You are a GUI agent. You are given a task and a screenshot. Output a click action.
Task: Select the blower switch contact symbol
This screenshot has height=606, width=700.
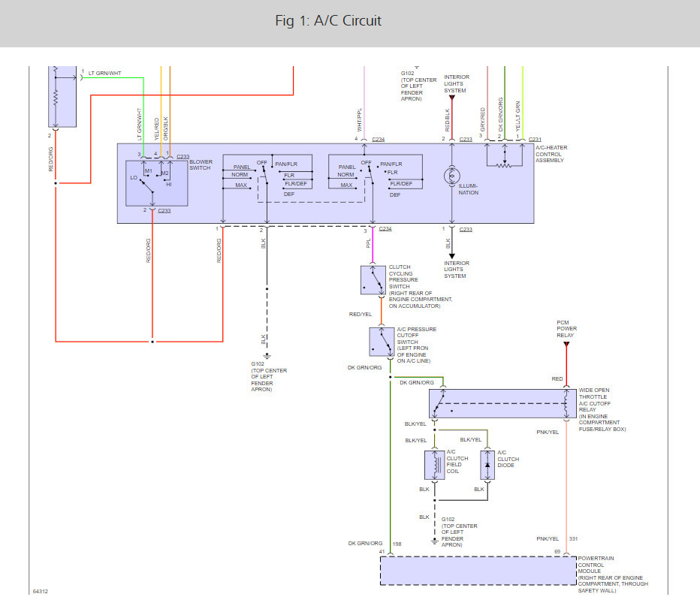tap(157, 183)
